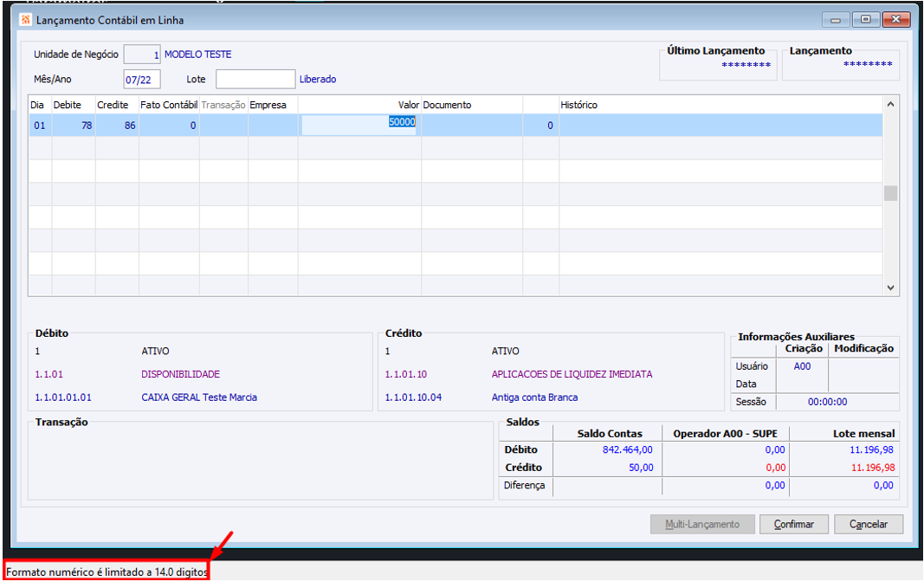This screenshot has width=924, height=588.
Task: Maximize the Lançamento Contábil window
Action: point(866,19)
